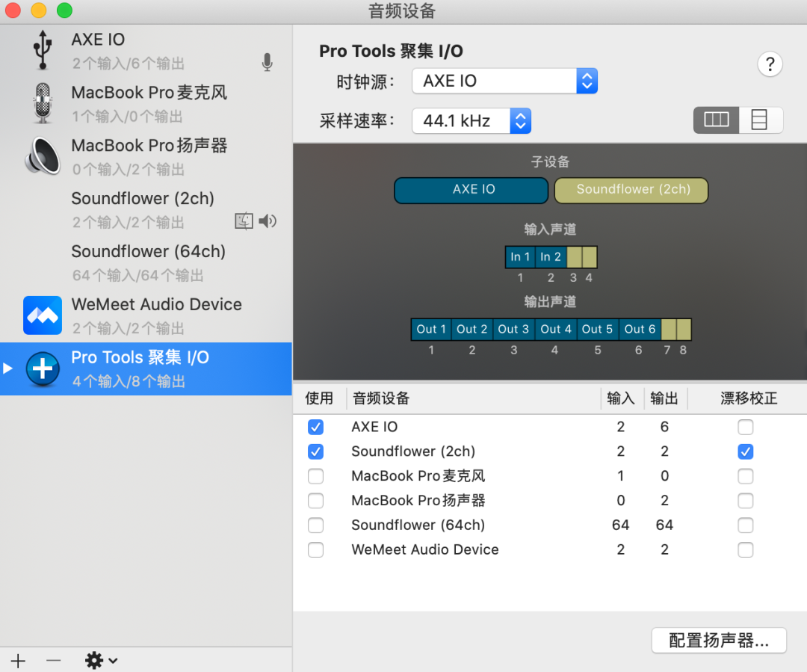The width and height of the screenshot is (807, 672).
Task: Click the Out 1 output channel block
Action: click(x=431, y=330)
